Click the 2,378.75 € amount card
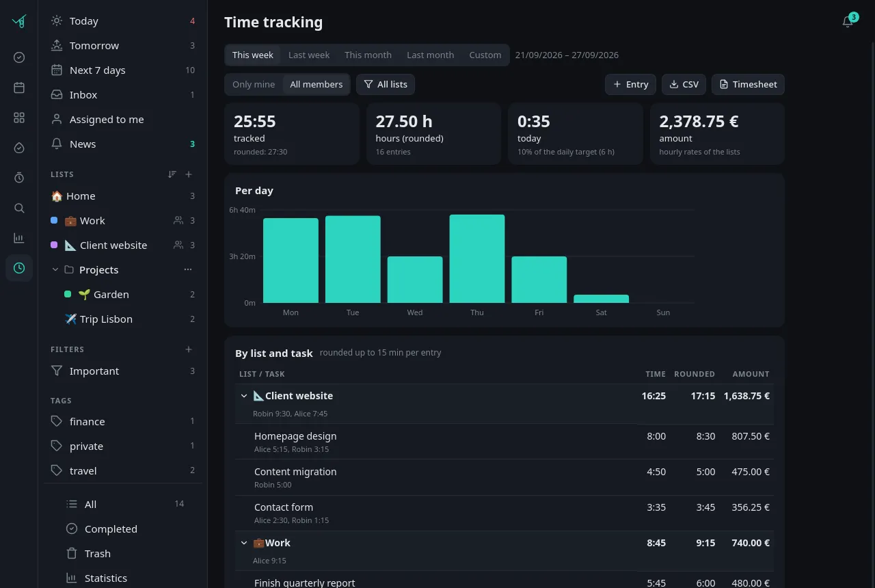875x588 pixels. [717, 134]
